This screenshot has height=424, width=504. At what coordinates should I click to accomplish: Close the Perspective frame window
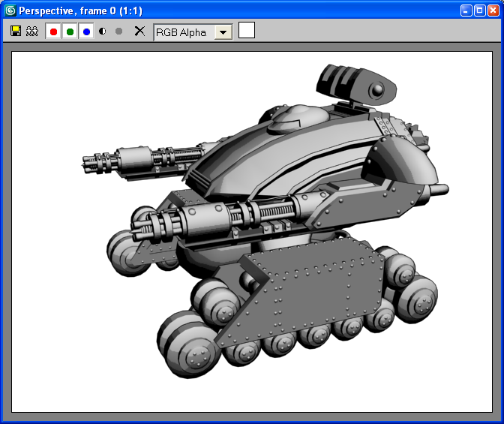pyautogui.click(x=493, y=11)
